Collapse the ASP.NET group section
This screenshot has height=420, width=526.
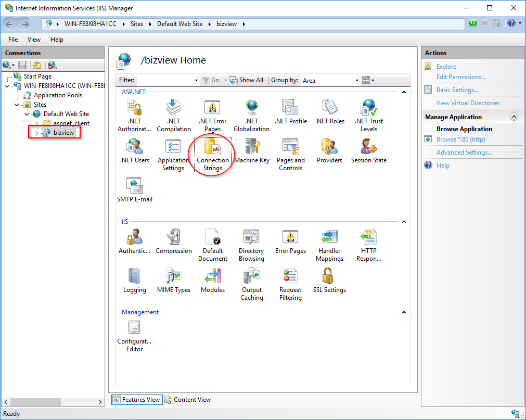point(404,92)
